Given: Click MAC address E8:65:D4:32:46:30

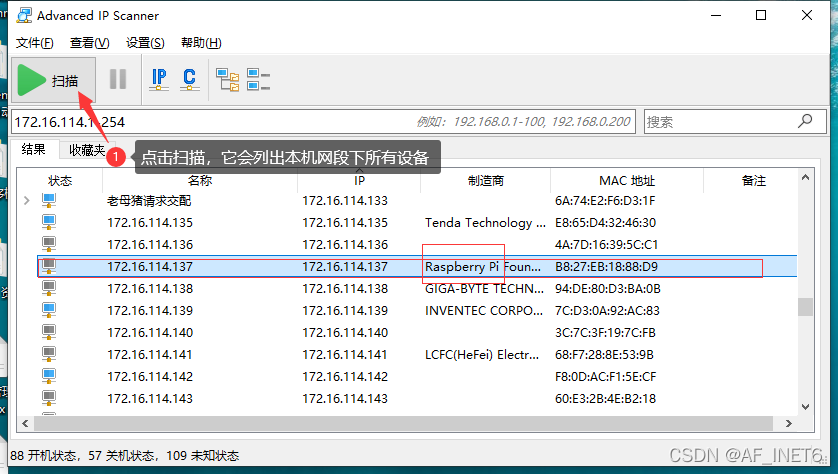Looking at the screenshot, I should click(x=605, y=223).
